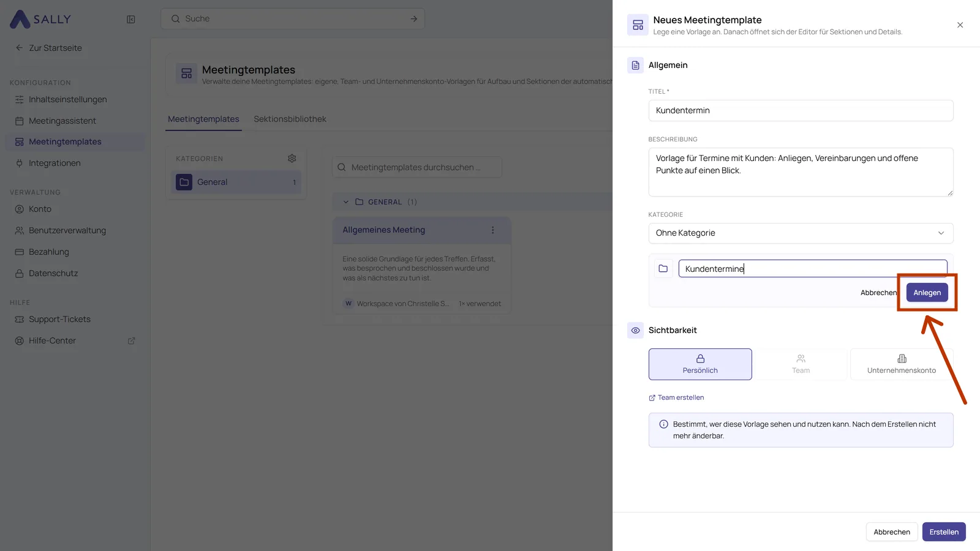Open Bezahlung page
Screen dimensions: 980x551
pyautogui.click(x=75, y=252)
